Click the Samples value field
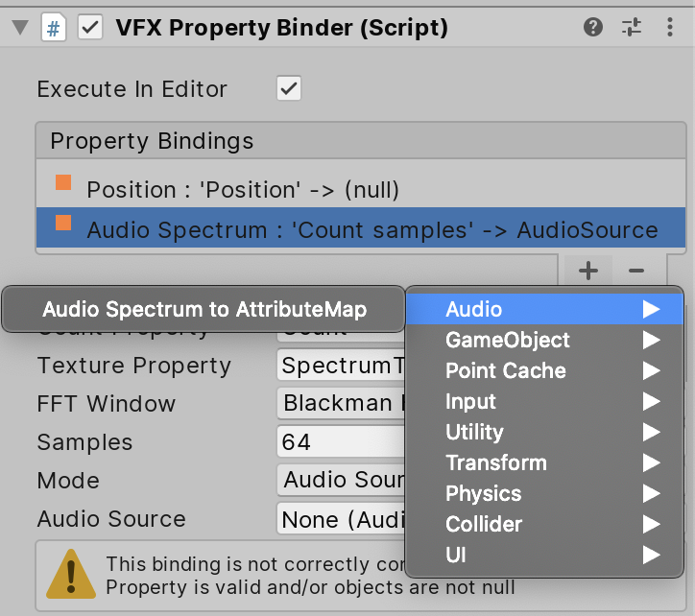 tap(341, 441)
